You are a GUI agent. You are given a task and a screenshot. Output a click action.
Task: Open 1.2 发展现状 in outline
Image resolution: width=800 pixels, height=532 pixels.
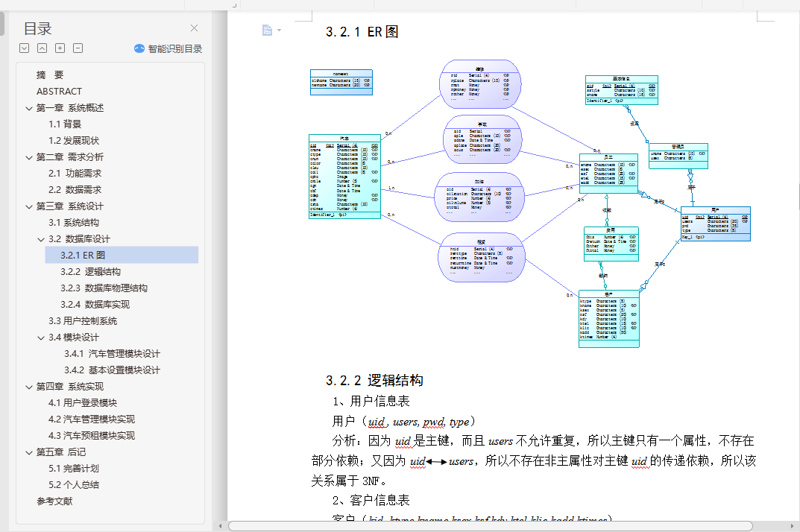coord(74,141)
